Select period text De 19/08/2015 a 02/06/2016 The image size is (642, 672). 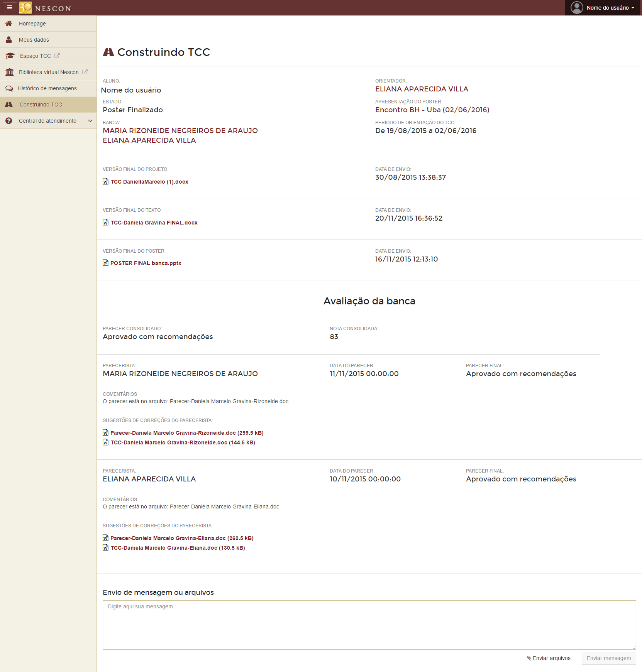point(426,131)
